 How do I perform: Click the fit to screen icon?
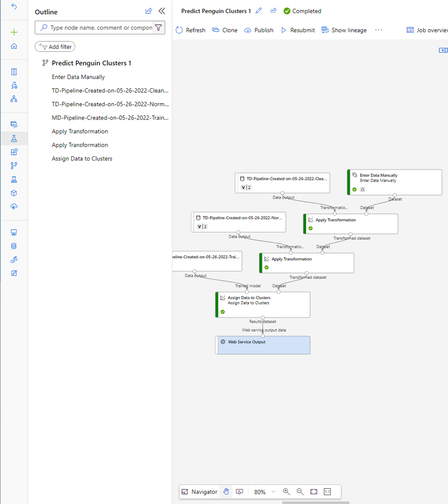tap(314, 492)
